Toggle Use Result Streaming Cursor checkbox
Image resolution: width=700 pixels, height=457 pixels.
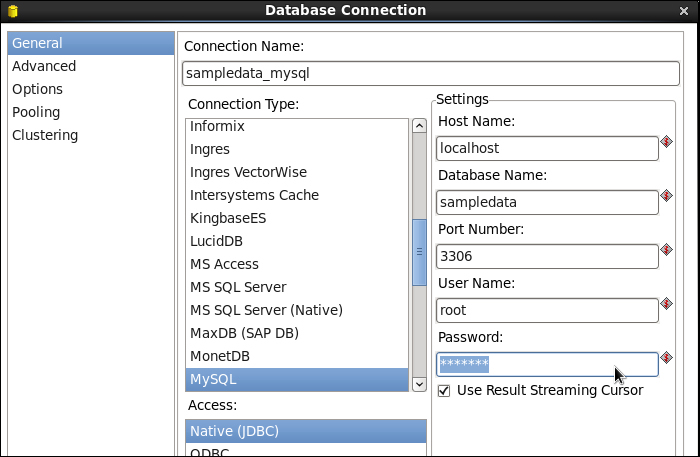pos(445,390)
